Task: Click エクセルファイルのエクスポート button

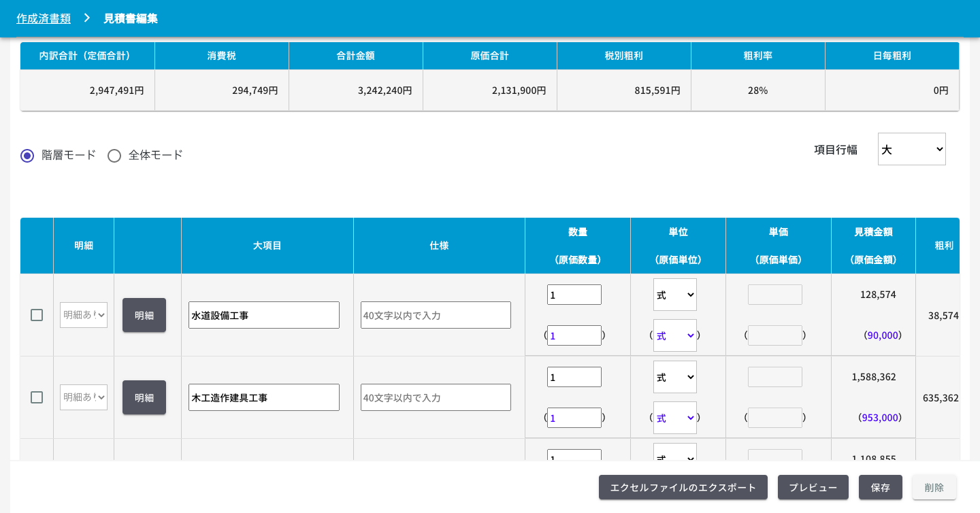Action: [683, 487]
